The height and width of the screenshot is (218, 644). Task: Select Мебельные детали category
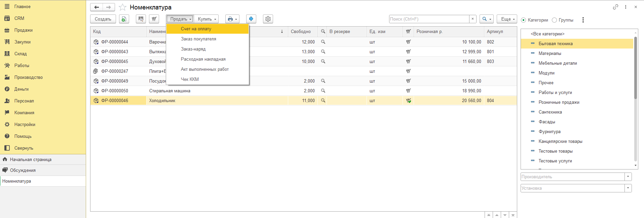pos(558,63)
